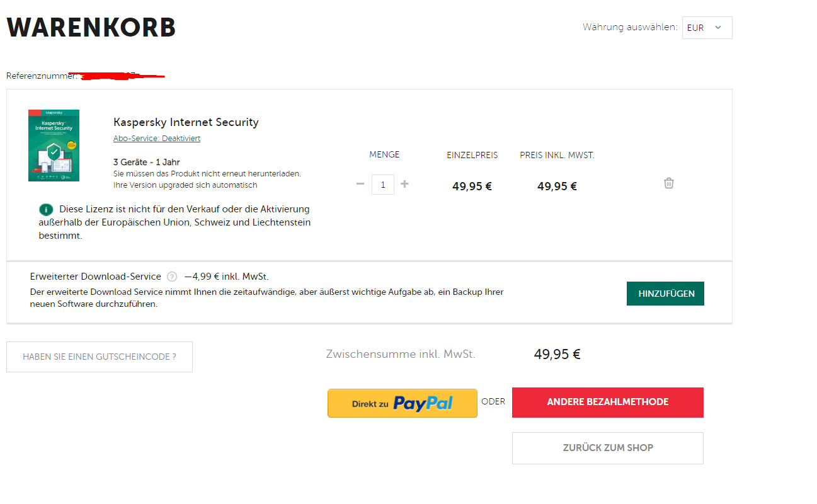Open the EUR currency dropdown
Screen dimensions: 817x504
pyautogui.click(x=707, y=28)
